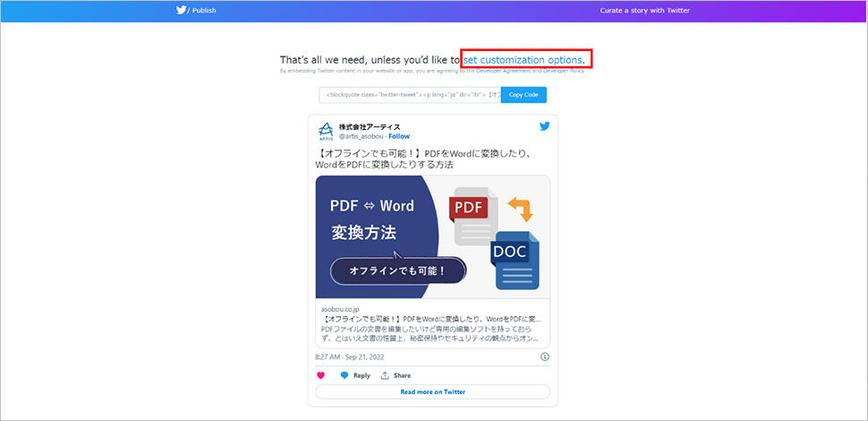Open the Developer Policy link

(x=563, y=72)
